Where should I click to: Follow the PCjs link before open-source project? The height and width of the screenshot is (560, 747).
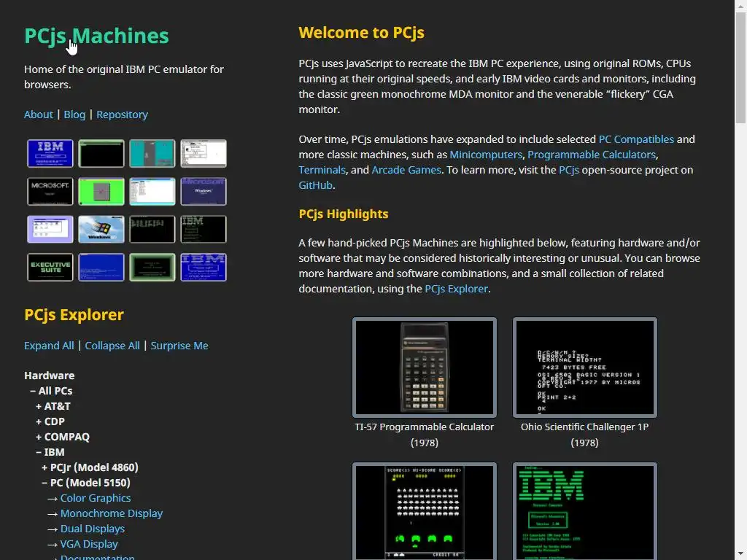click(x=569, y=169)
